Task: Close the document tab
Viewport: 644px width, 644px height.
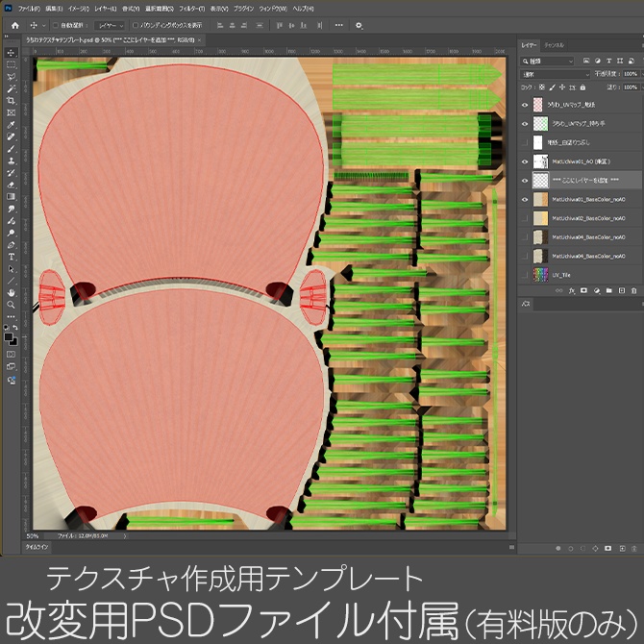Action: (x=200, y=39)
